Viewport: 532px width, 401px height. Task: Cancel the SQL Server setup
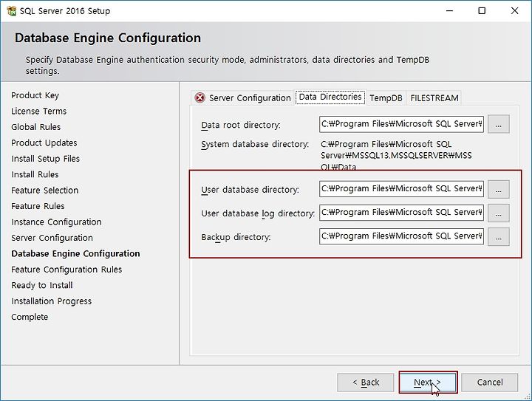(x=490, y=383)
